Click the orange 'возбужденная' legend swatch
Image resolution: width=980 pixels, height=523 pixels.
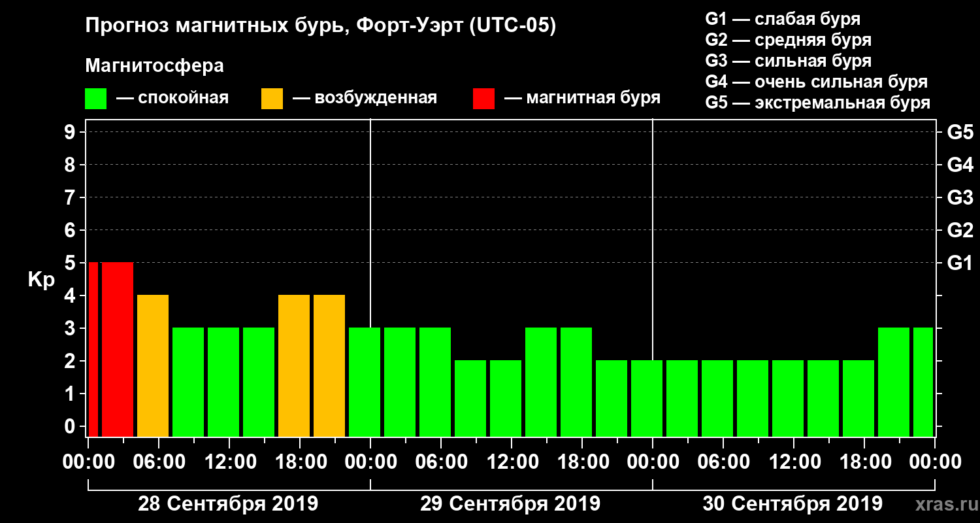(272, 99)
